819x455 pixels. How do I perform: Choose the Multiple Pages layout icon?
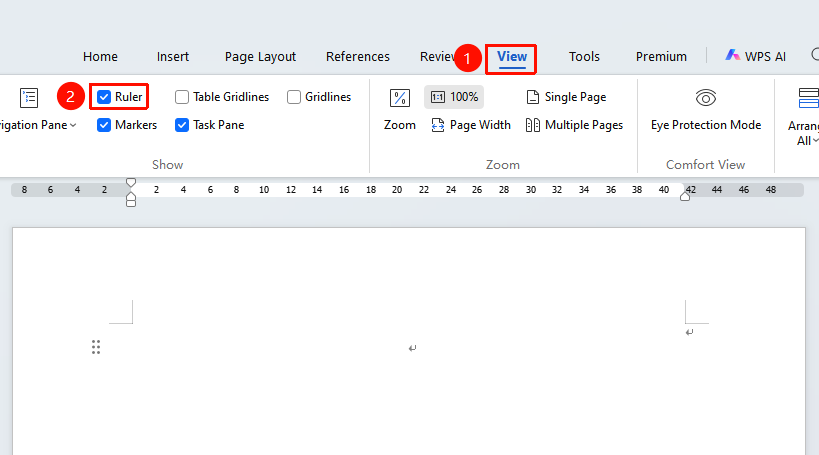coord(532,125)
